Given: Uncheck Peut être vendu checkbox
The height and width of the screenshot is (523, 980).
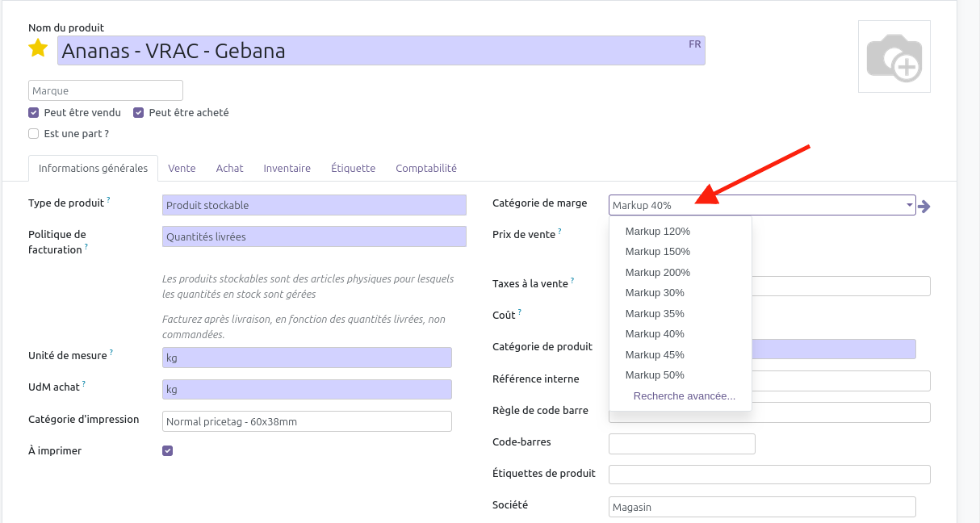Looking at the screenshot, I should click(x=34, y=113).
